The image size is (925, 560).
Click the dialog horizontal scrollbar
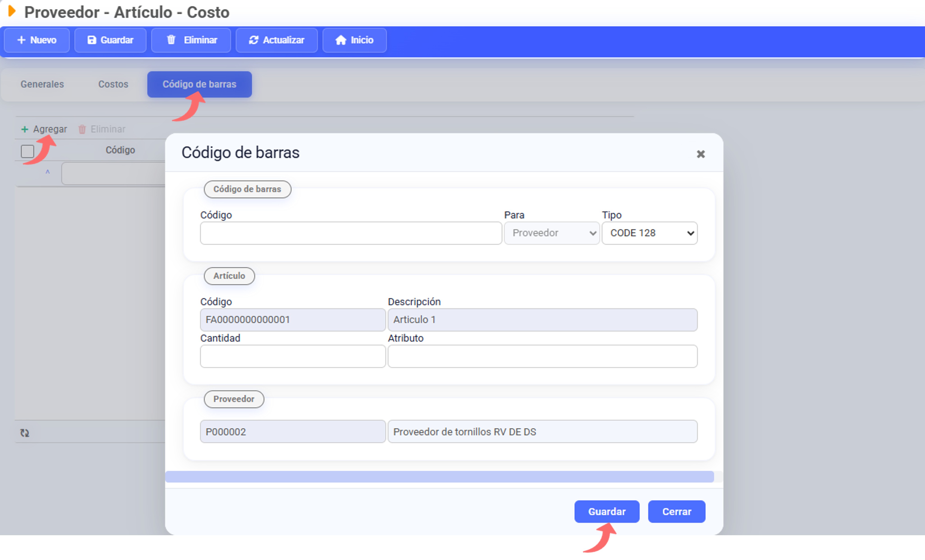point(439,477)
